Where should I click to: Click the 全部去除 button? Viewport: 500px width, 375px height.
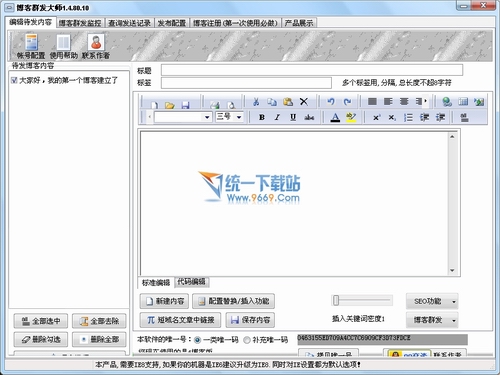pos(99,321)
